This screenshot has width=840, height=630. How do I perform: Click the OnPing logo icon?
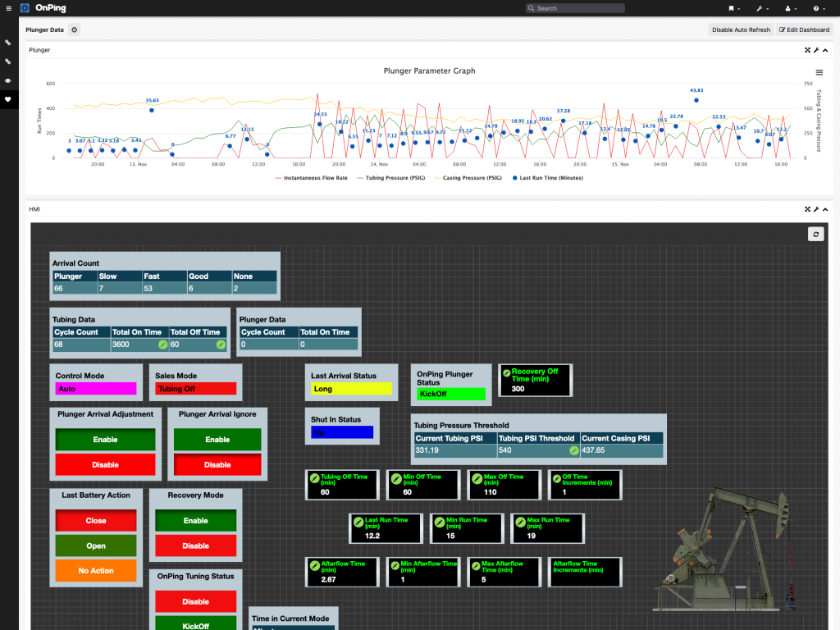(x=25, y=8)
